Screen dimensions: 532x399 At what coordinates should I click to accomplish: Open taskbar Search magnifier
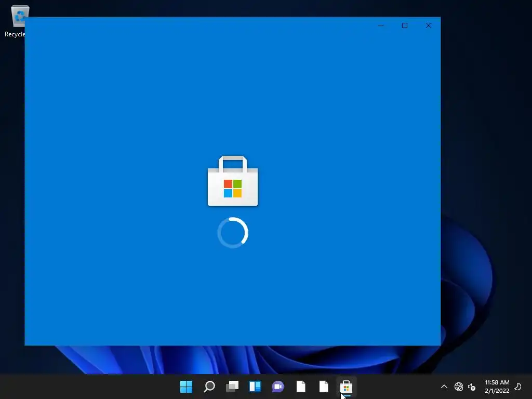209,387
